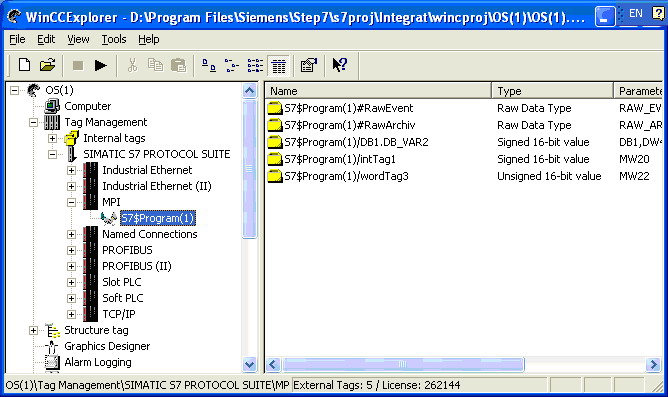Expand the Structure tag node
The image size is (668, 397).
(33, 331)
